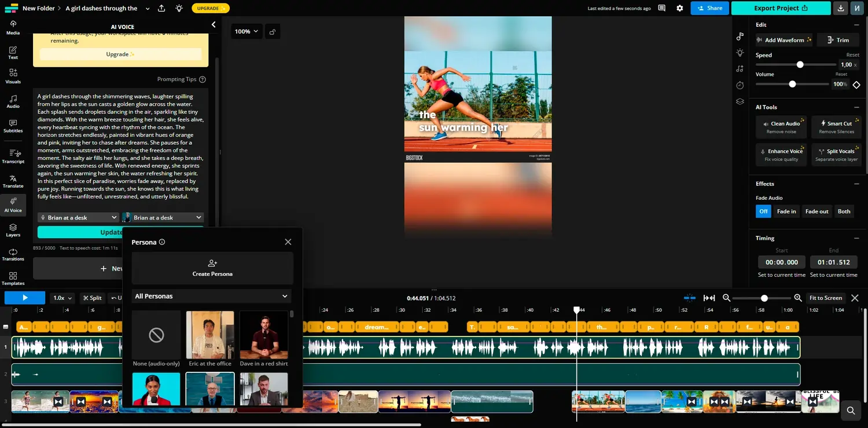The image size is (868, 428).
Task: Open the settings gear in the top bar
Action: coord(680,8)
